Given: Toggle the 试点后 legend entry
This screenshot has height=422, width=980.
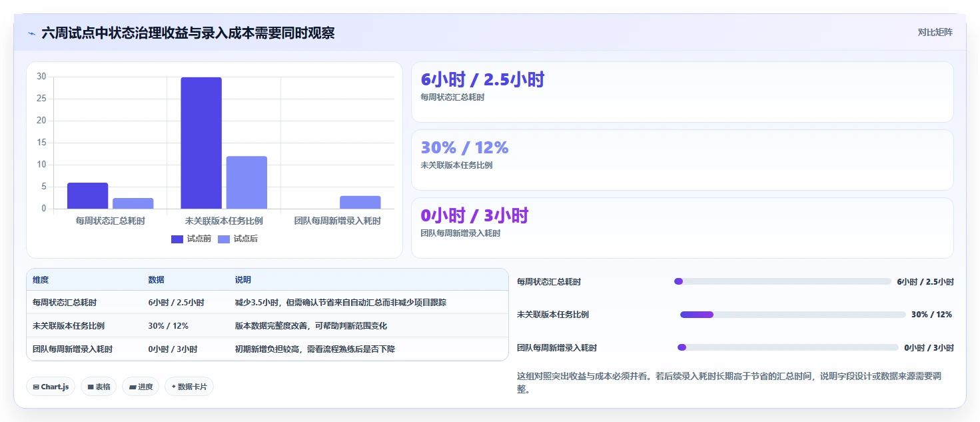Looking at the screenshot, I should point(238,239).
